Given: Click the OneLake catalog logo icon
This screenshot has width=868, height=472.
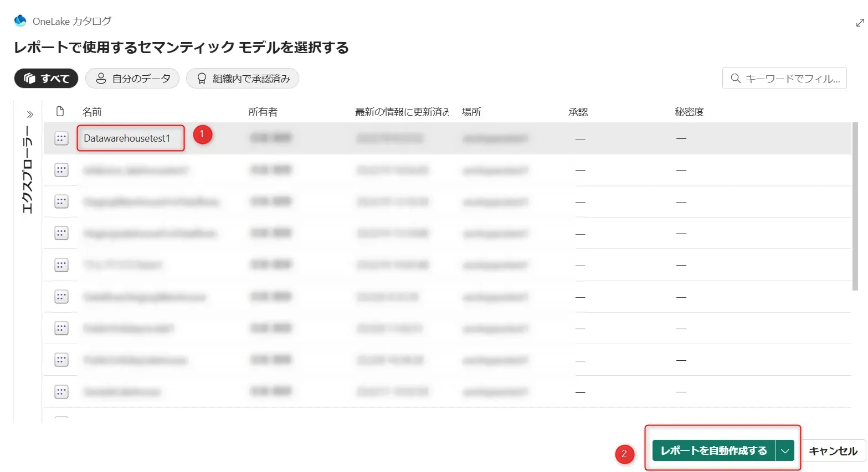Looking at the screenshot, I should point(20,20).
